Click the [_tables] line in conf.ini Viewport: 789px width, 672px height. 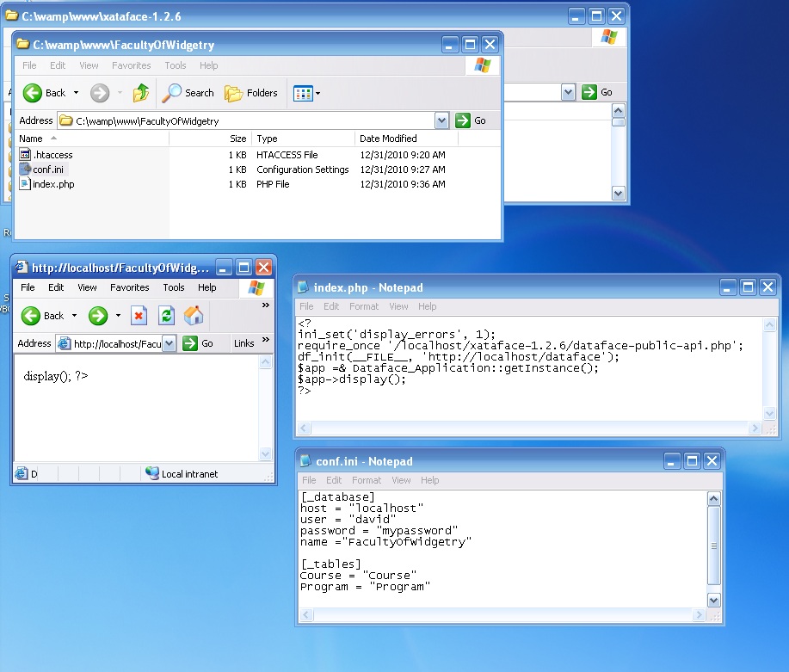click(x=330, y=564)
